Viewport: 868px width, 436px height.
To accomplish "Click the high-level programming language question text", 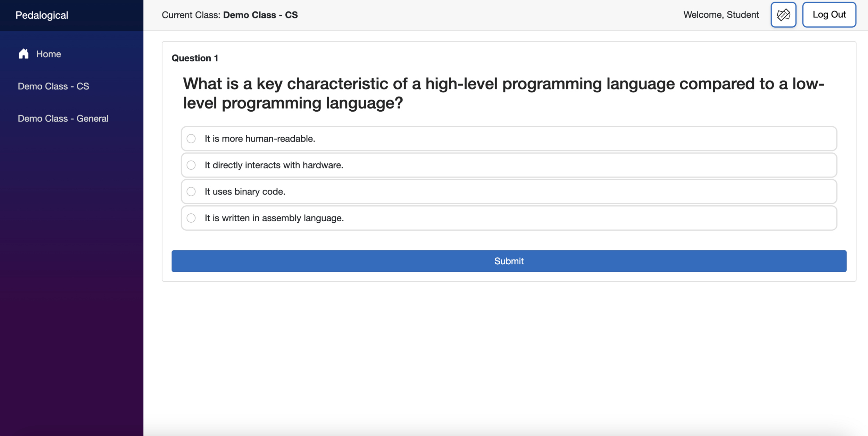I will [x=503, y=93].
